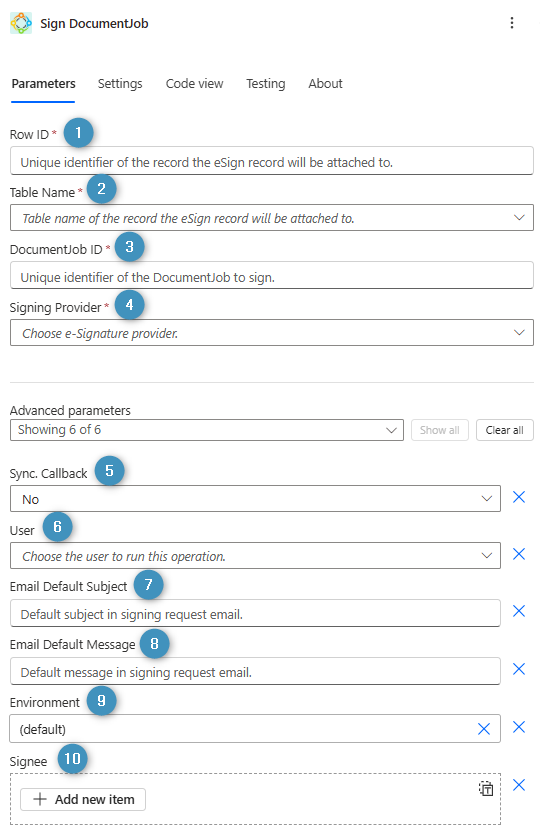Click the Signing Provider label
This screenshot has width=540, height=834.
click(55, 308)
